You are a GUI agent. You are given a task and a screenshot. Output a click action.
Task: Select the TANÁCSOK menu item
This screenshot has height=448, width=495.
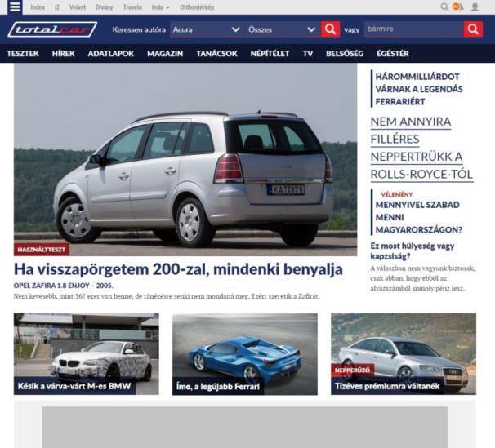tap(216, 54)
